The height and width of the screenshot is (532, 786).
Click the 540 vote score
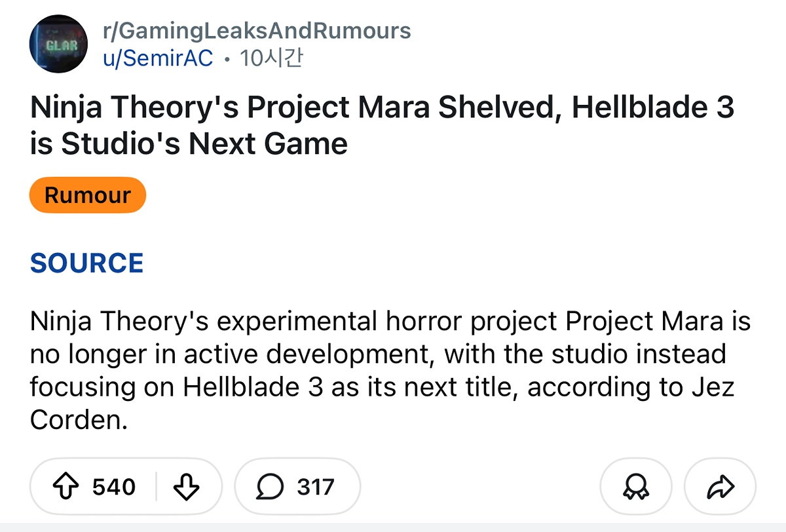click(x=114, y=487)
